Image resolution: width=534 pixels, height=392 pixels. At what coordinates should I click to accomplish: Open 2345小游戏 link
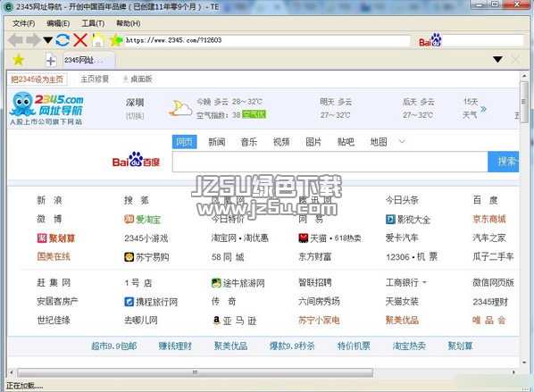pos(146,238)
